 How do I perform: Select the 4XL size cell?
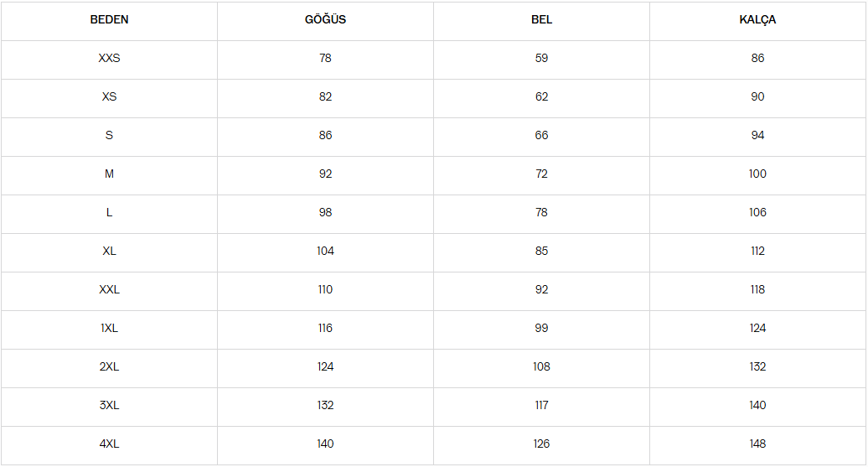(x=109, y=444)
